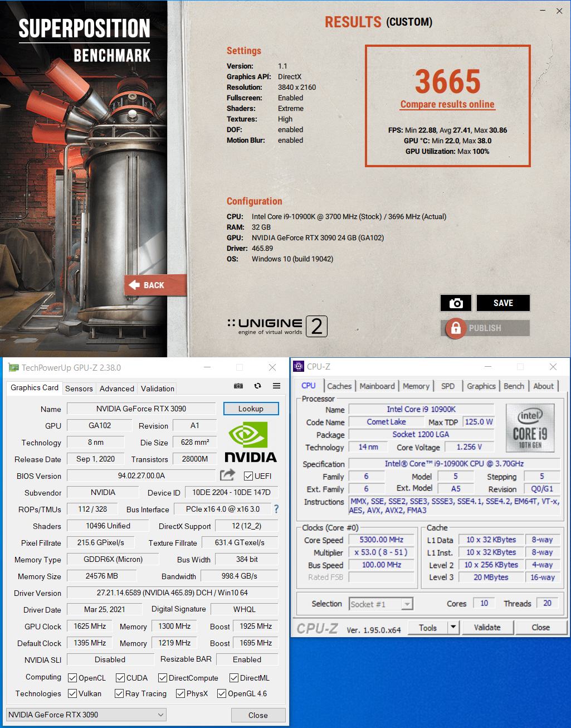
Task: Click the GPU Name field in GPU-Z
Action: click(x=141, y=409)
